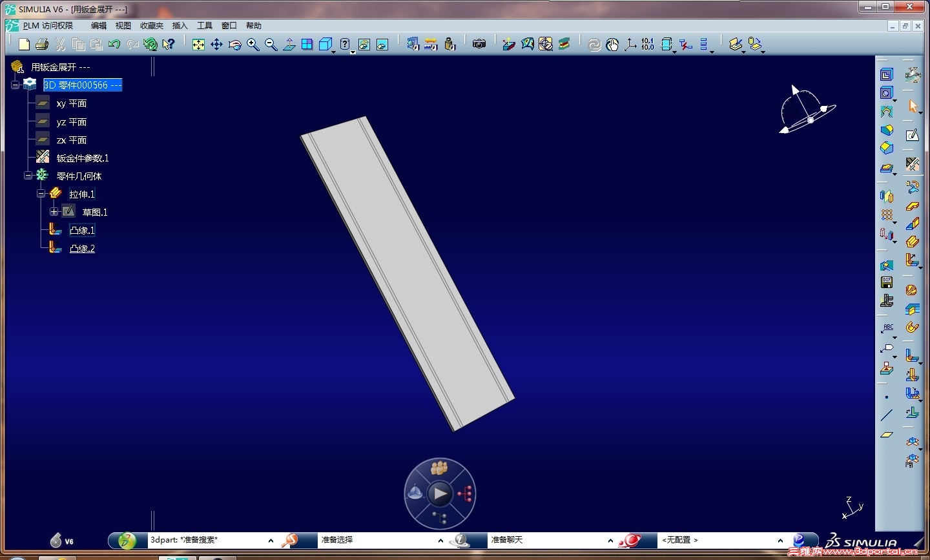Click the 准备选择 status field
The image size is (930, 560).
click(x=377, y=540)
